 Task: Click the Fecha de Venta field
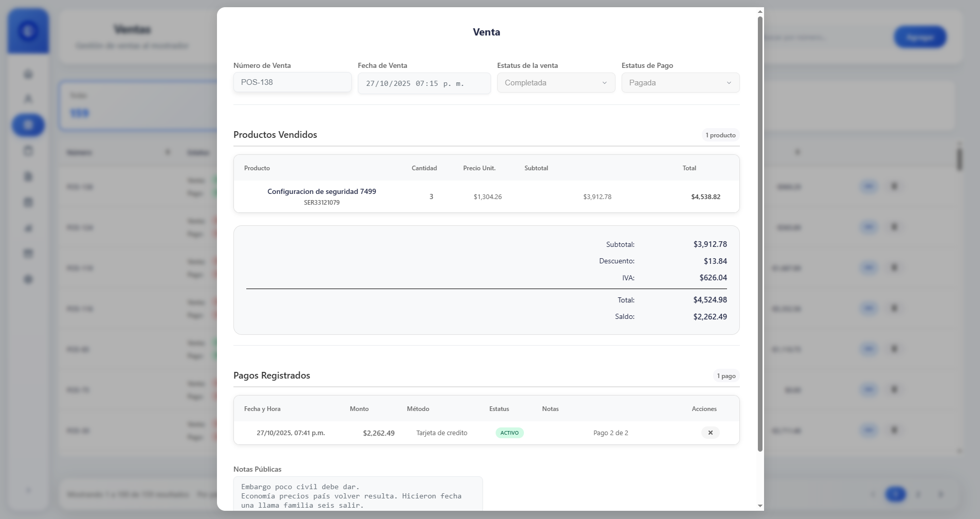(424, 83)
